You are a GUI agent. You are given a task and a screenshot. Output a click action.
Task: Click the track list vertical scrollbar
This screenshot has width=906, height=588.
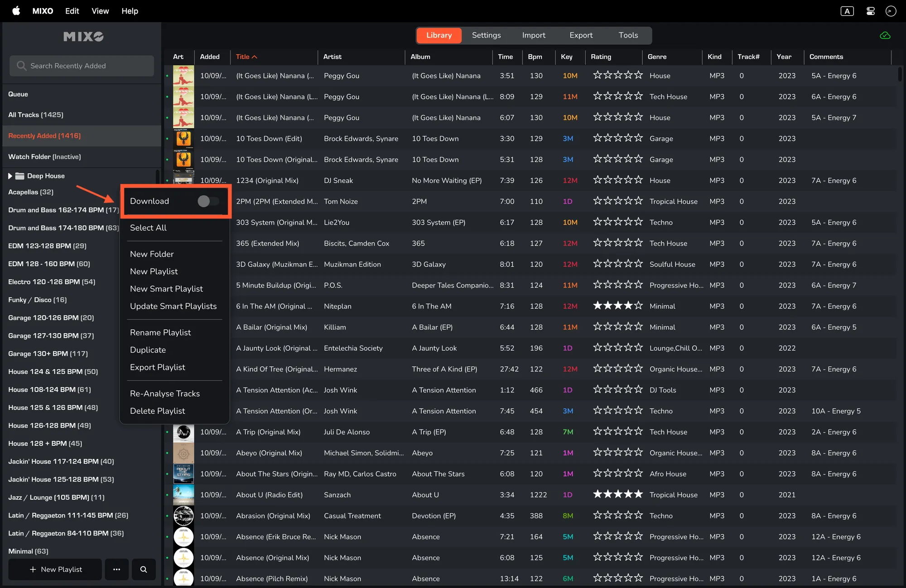900,75
